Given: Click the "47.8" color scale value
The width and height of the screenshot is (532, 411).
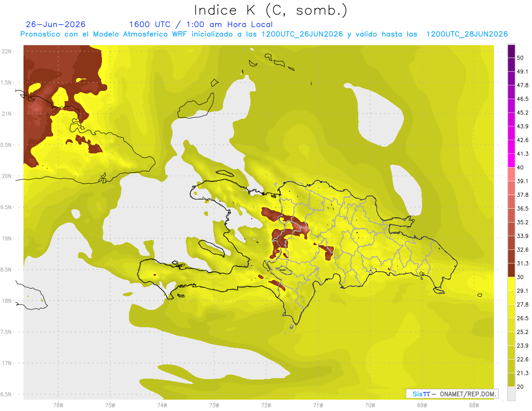Looking at the screenshot, I should (x=523, y=85).
